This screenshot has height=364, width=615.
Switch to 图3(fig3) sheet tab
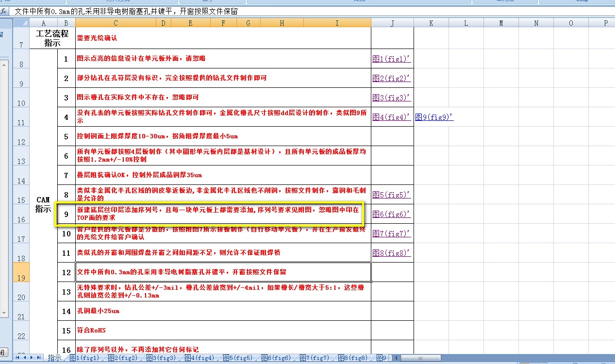[161, 358]
